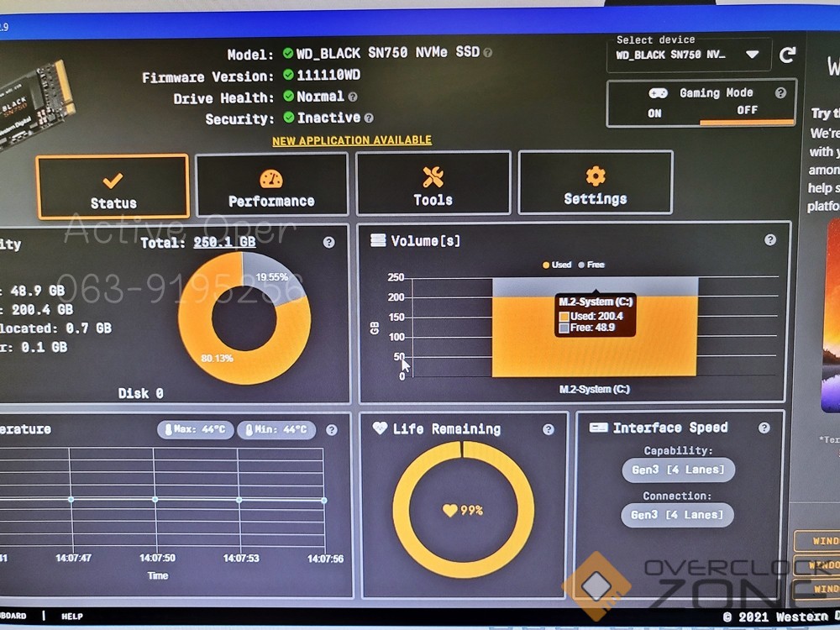Viewport: 840px width, 630px height.
Task: Refresh the device list
Action: [787, 55]
